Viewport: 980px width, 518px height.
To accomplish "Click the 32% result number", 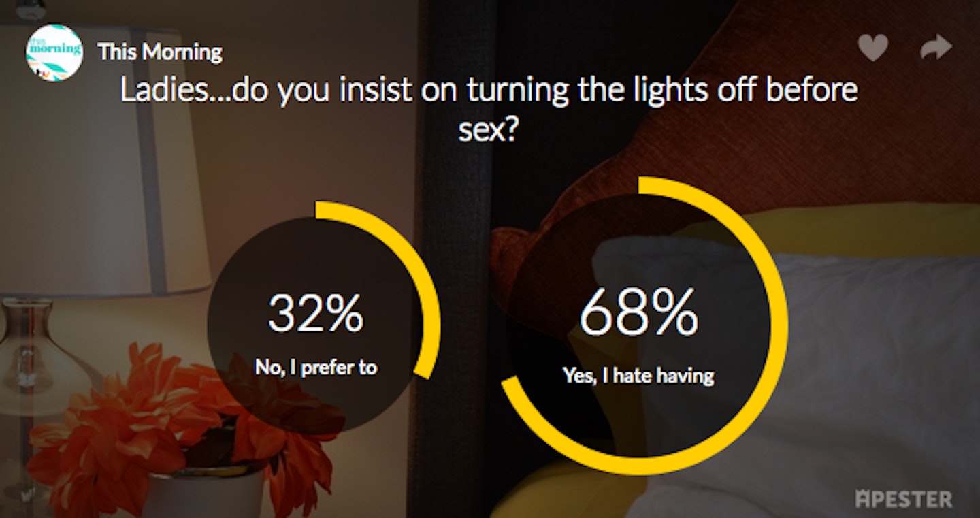I will point(316,313).
